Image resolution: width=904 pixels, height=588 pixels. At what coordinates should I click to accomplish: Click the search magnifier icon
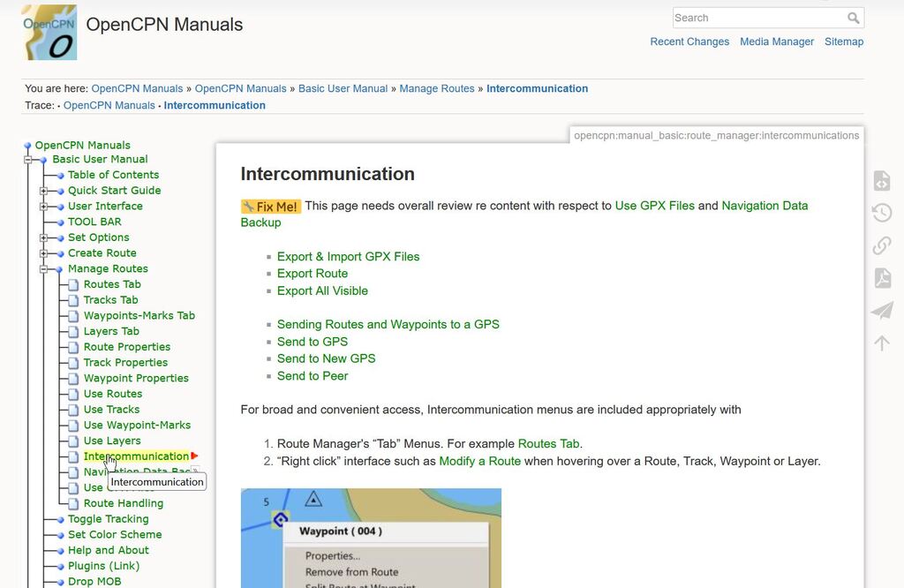[854, 18]
